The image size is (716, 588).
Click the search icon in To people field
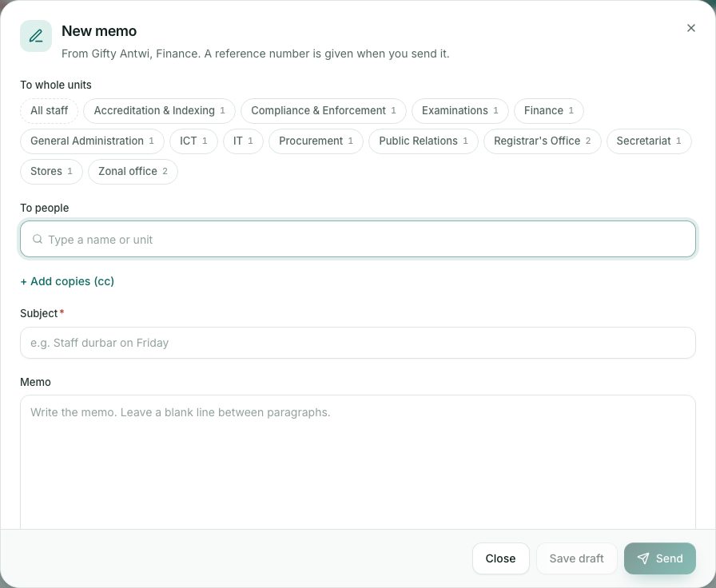pos(38,239)
